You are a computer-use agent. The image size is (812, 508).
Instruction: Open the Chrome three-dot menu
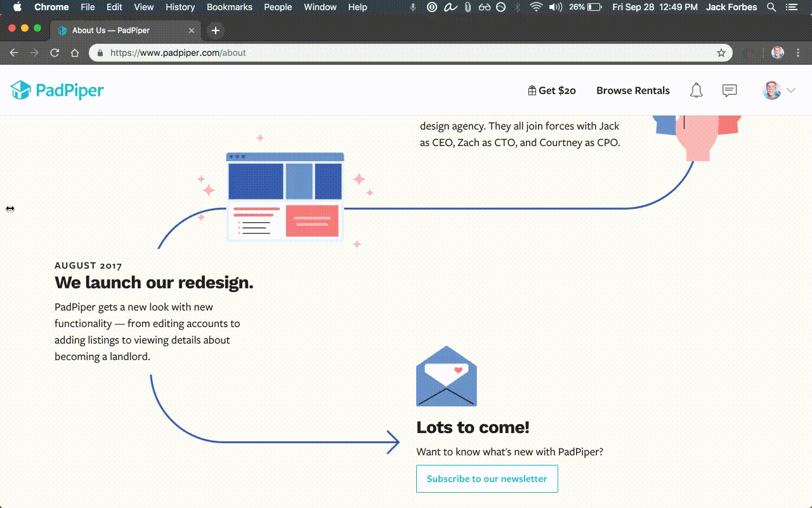[x=798, y=53]
